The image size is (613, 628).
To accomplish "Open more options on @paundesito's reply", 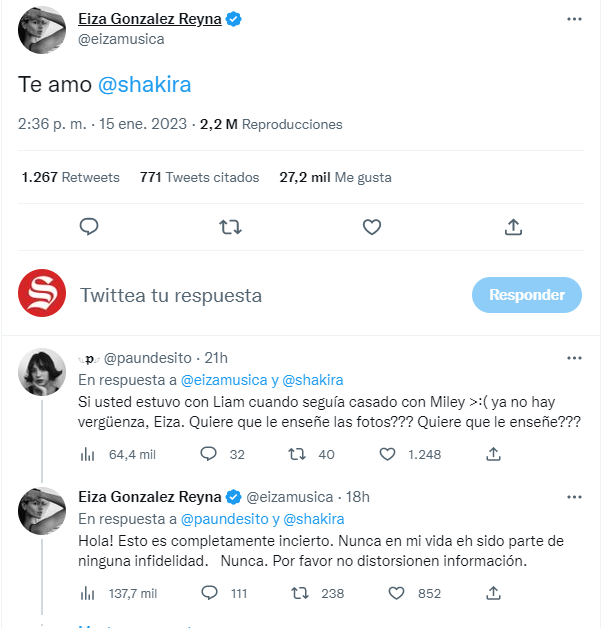I will click(x=574, y=357).
